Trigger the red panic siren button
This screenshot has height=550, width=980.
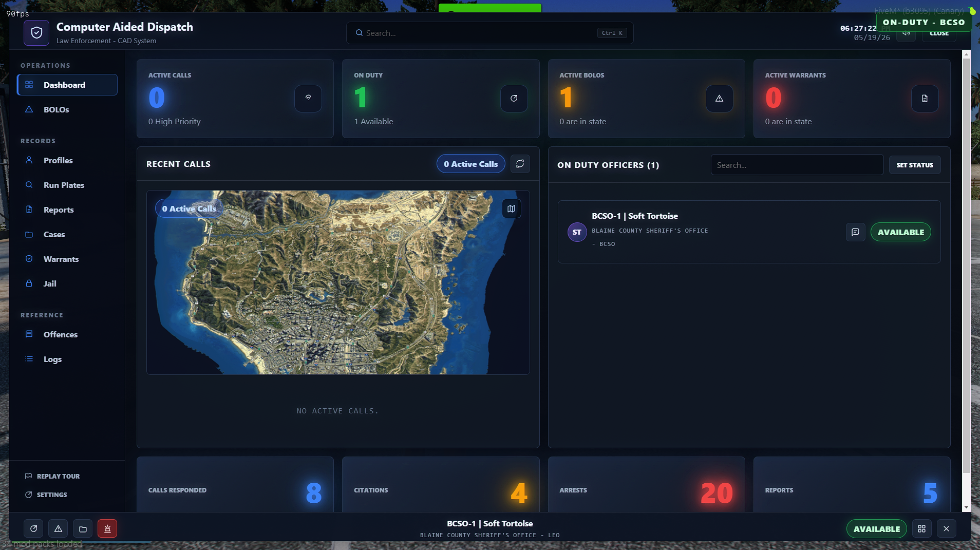click(x=107, y=528)
